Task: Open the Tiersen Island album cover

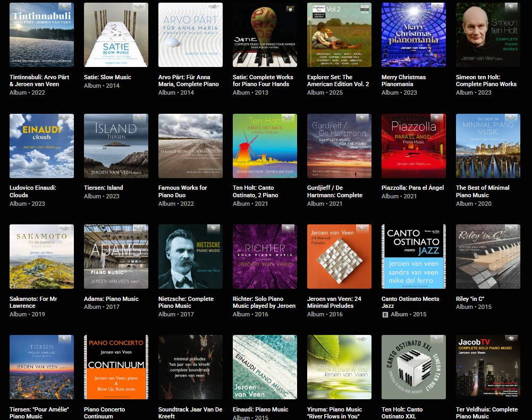Action: 116,146
